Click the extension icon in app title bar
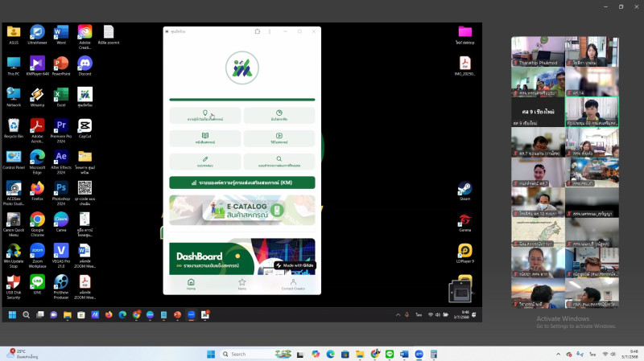Viewport: 644px width, 361px height. pos(258,31)
